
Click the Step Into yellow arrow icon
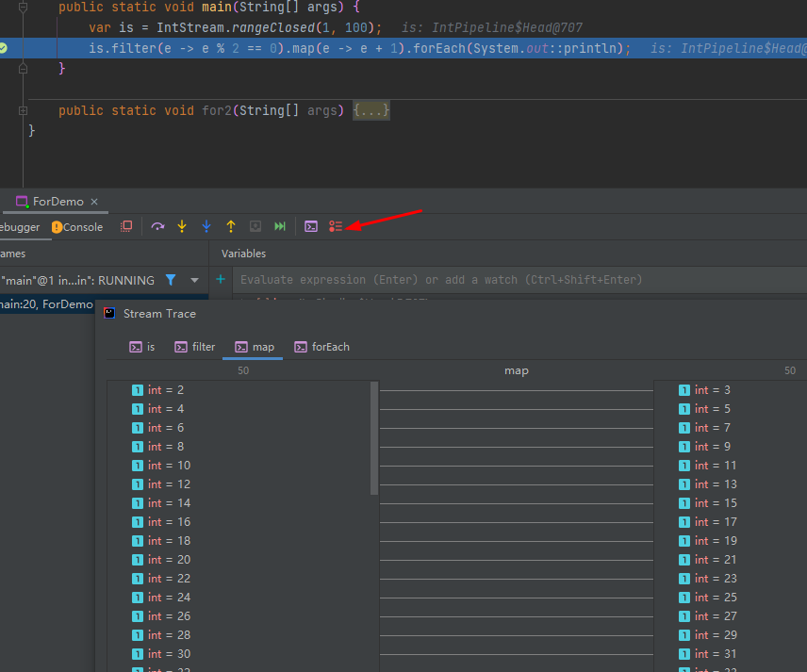click(182, 226)
